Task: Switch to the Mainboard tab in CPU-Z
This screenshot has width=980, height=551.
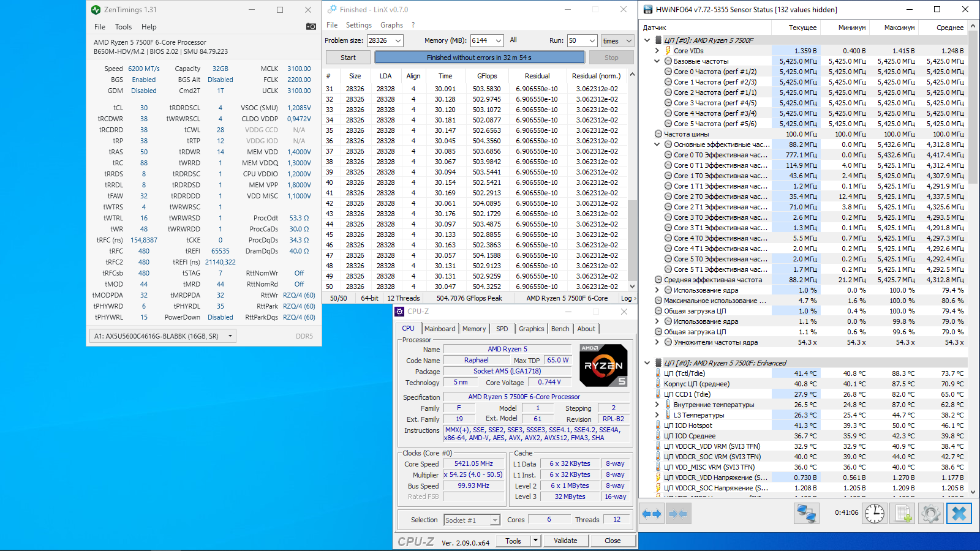Action: tap(440, 329)
